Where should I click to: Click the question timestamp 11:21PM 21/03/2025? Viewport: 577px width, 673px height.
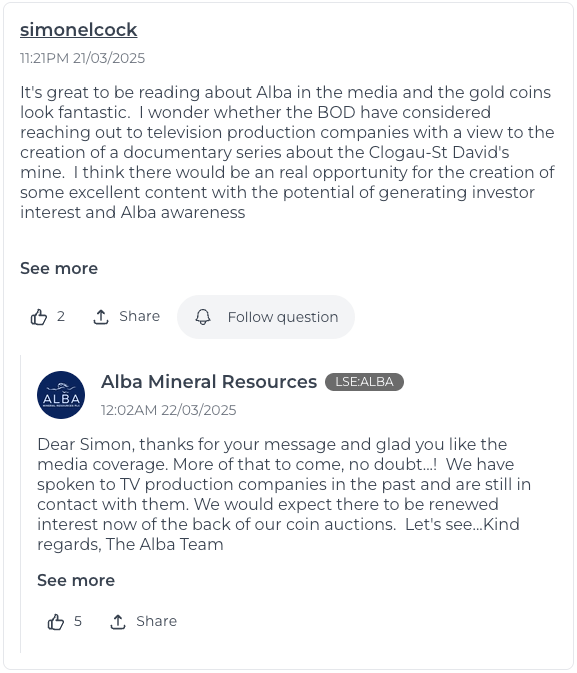(x=82, y=58)
